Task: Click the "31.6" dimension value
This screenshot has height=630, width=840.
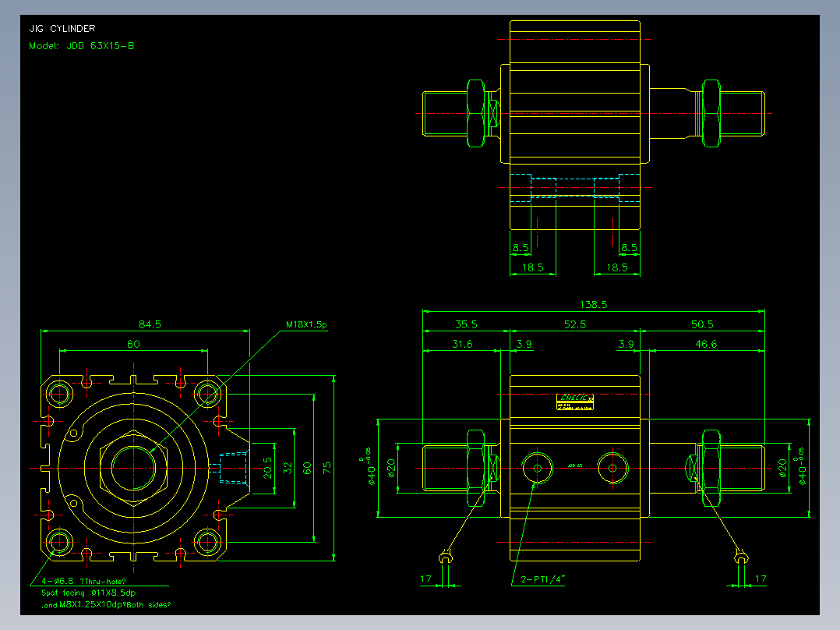Action: pyautogui.click(x=462, y=344)
